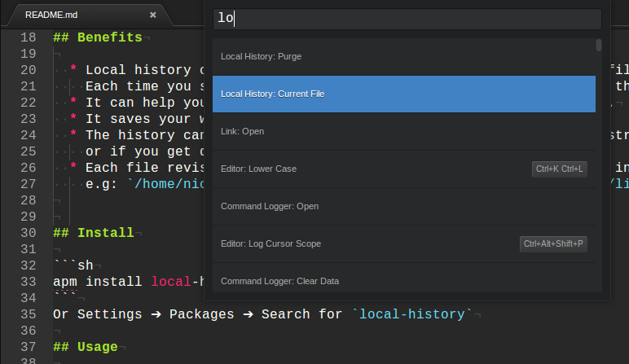Click 'It saves your' text on line 23
The image size is (629, 364).
click(139, 119)
